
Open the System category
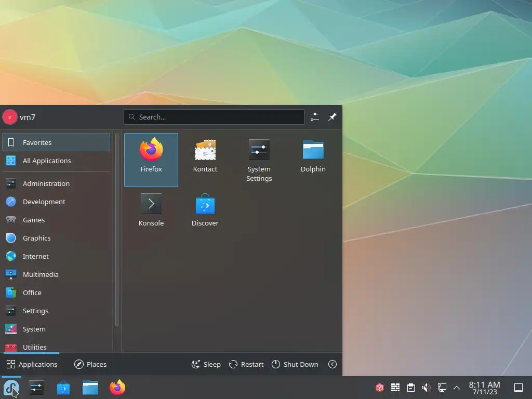point(56,329)
